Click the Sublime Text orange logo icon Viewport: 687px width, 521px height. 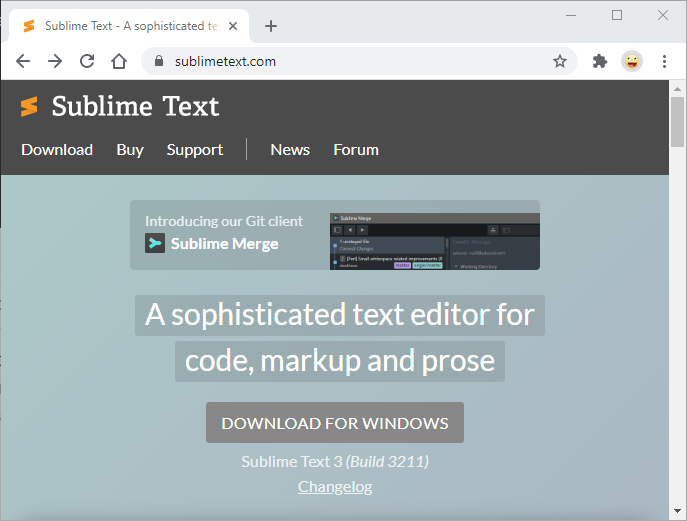29,107
